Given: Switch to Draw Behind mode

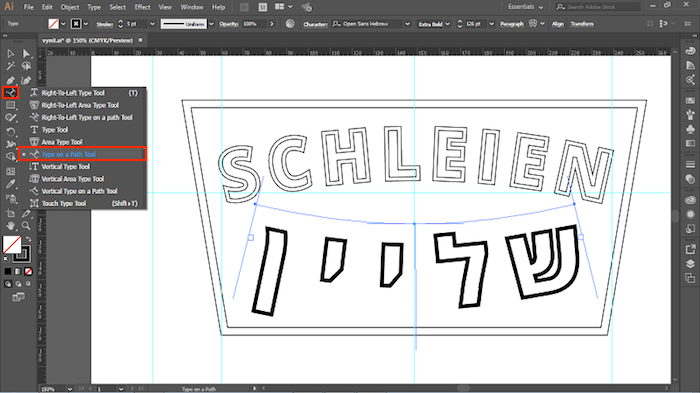Looking at the screenshot, I should pyautogui.click(x=18, y=284).
